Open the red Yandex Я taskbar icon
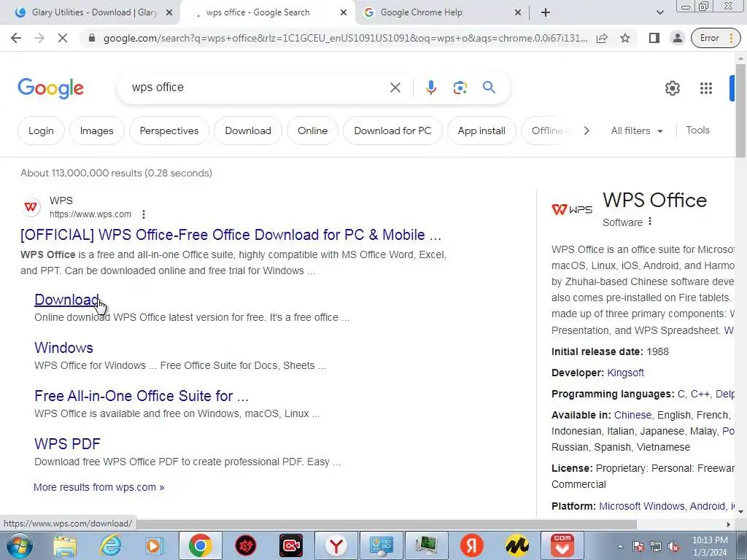This screenshot has height=560, width=747. click(x=472, y=545)
